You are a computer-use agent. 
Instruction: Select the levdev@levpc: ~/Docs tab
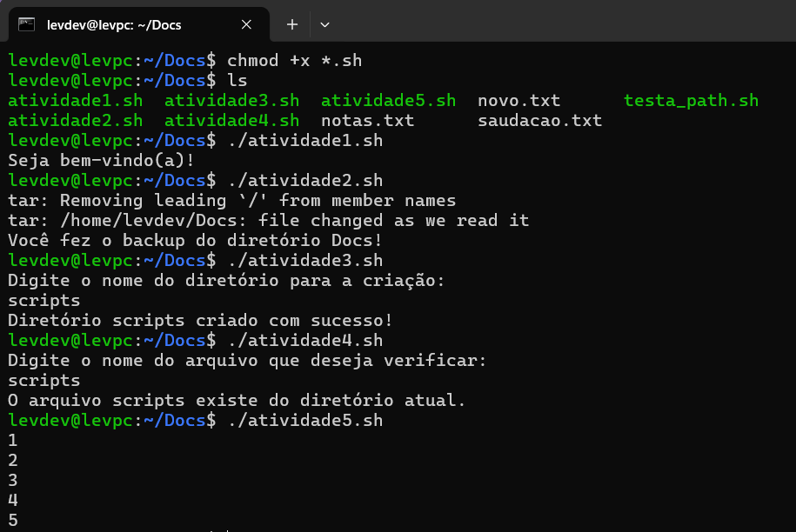tap(138, 24)
